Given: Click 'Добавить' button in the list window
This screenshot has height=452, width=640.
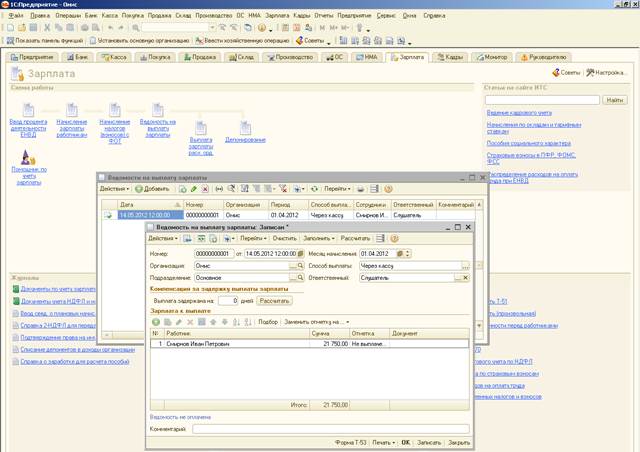Looking at the screenshot, I should tap(152, 188).
